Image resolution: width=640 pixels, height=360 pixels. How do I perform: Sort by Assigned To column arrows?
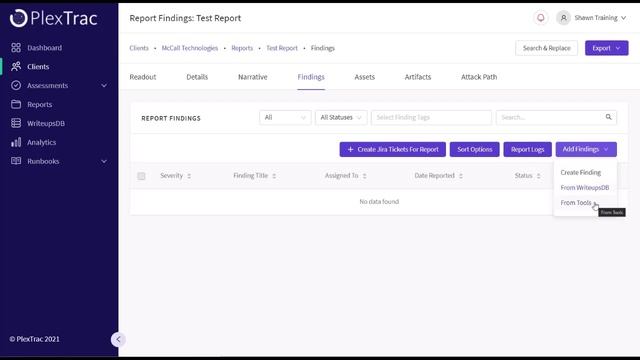(364, 176)
